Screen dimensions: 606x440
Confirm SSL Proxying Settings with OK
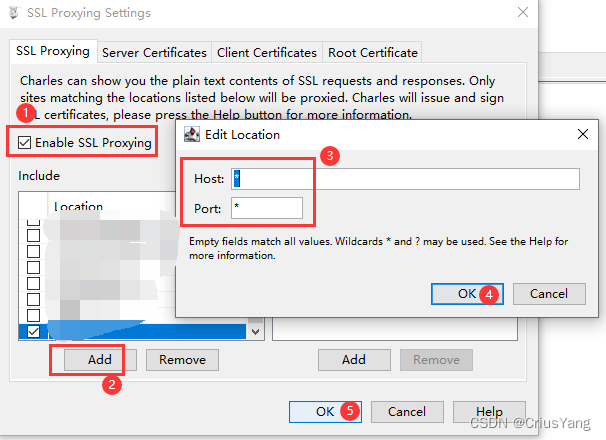click(325, 412)
